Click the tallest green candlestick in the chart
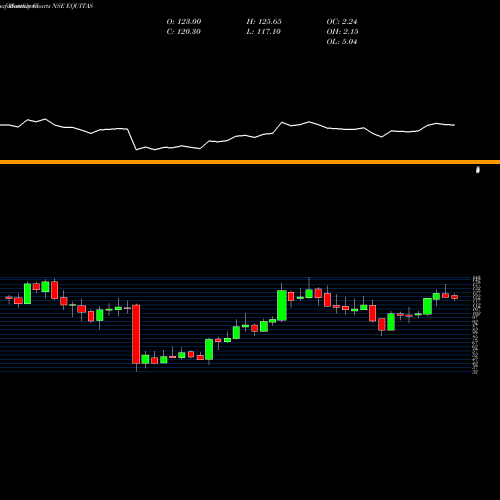Screen dimensions: 500x500 (x=282, y=305)
